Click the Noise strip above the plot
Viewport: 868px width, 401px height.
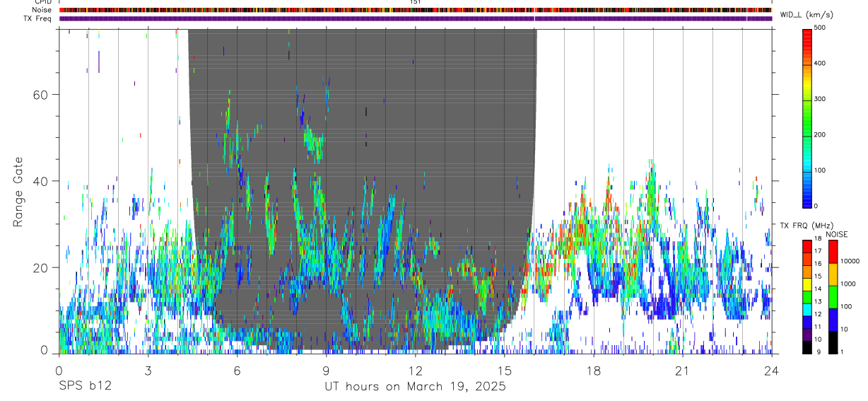point(416,11)
